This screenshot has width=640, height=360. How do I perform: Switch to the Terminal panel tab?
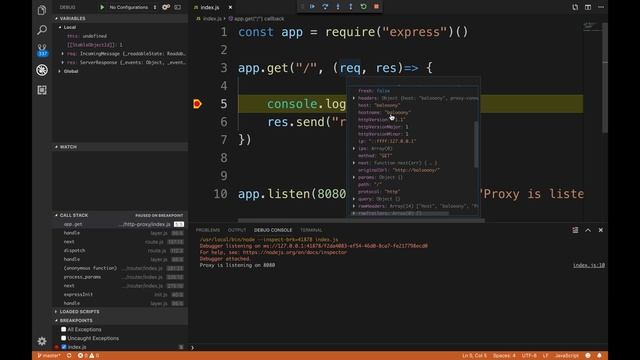click(311, 230)
